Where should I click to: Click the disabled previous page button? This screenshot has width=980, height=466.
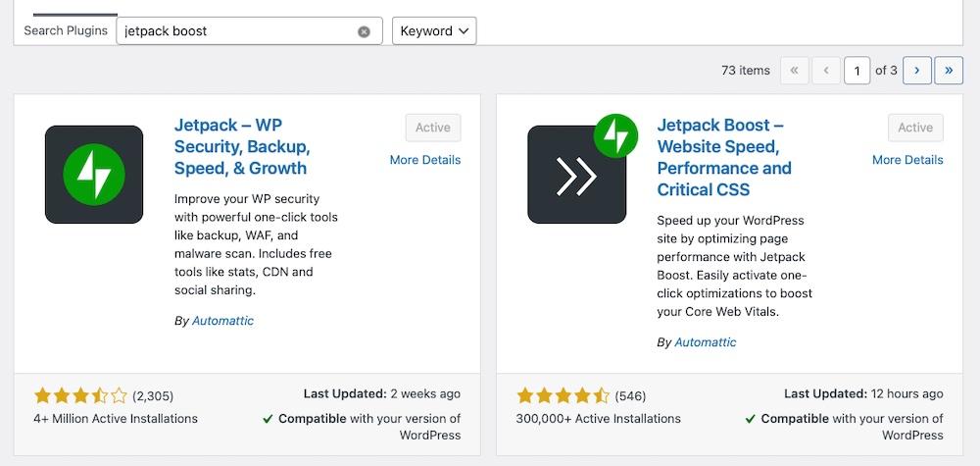pos(826,71)
